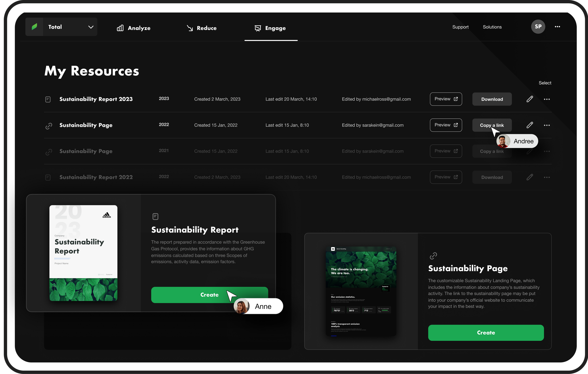The image size is (588, 374).
Task: Switch to the Engage tab
Action: (x=270, y=28)
